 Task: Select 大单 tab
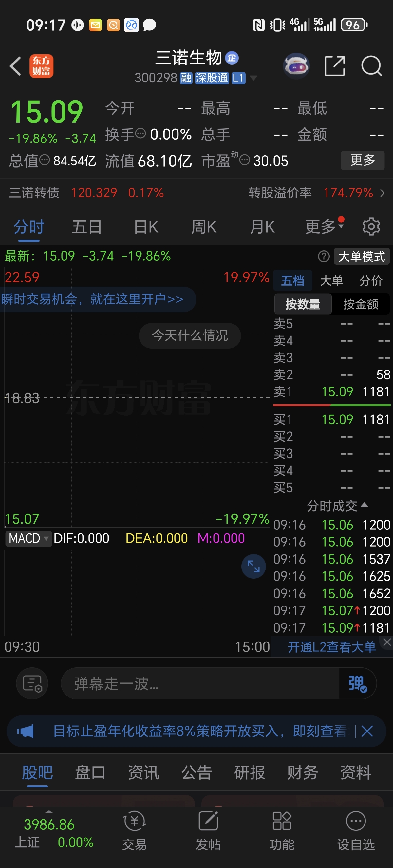[x=332, y=280]
